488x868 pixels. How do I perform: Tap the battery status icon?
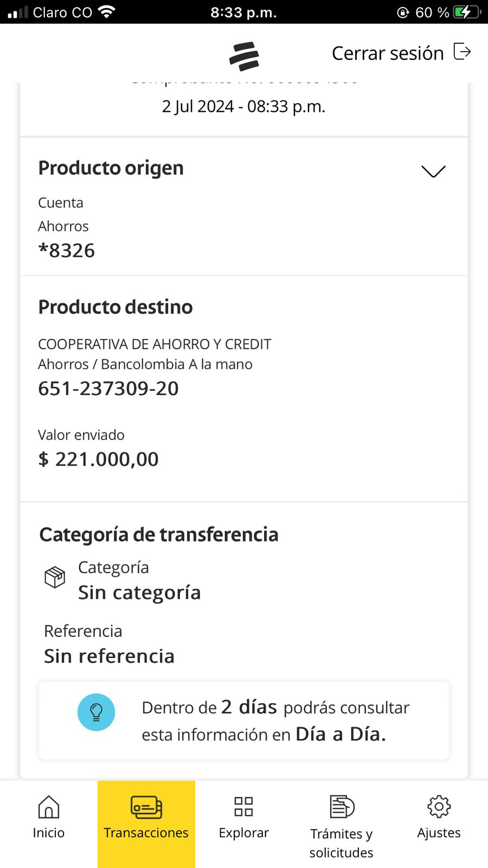point(467,12)
